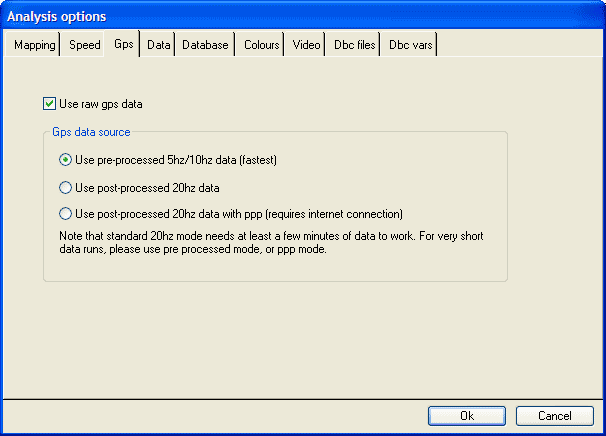This screenshot has width=606, height=436.
Task: Click the Analysis options title bar
Action: [x=300, y=16]
